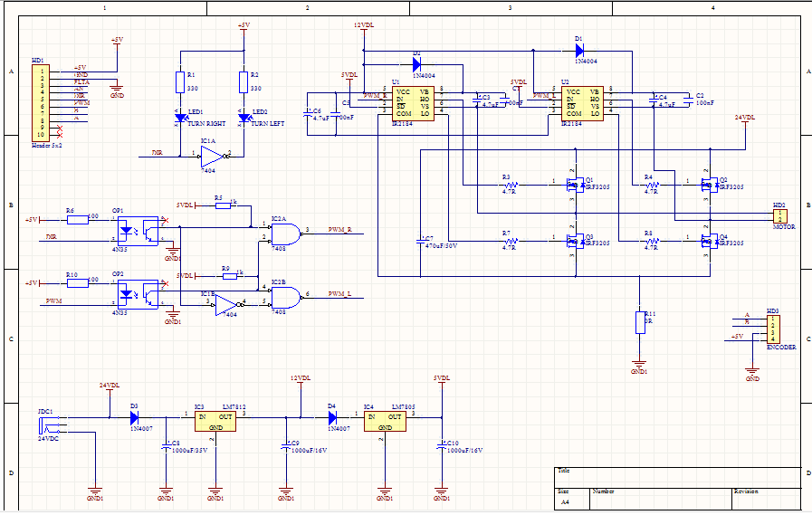Select the 4N35 optocoupler OP2
The height and width of the screenshot is (515, 812).
138,294
